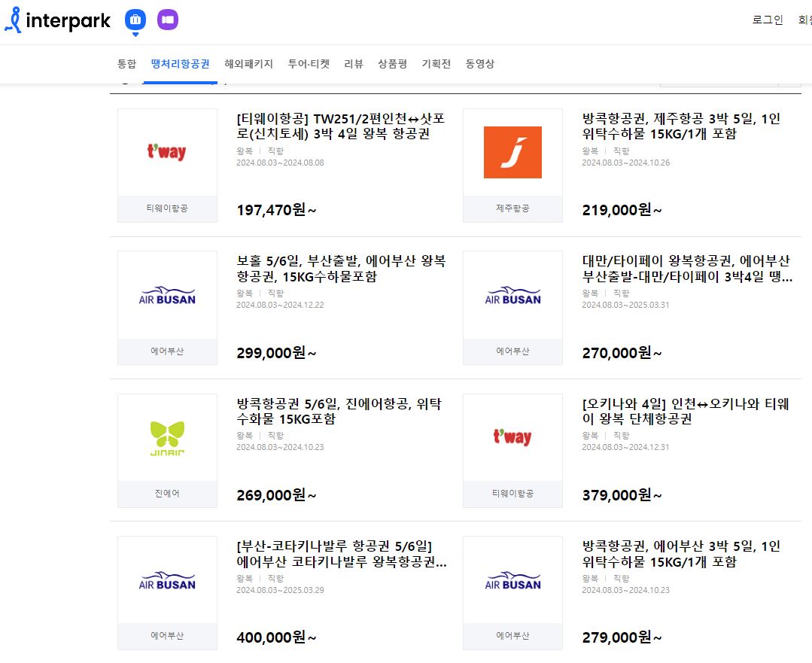
Task: Click the Interpark logo
Action: (57, 20)
